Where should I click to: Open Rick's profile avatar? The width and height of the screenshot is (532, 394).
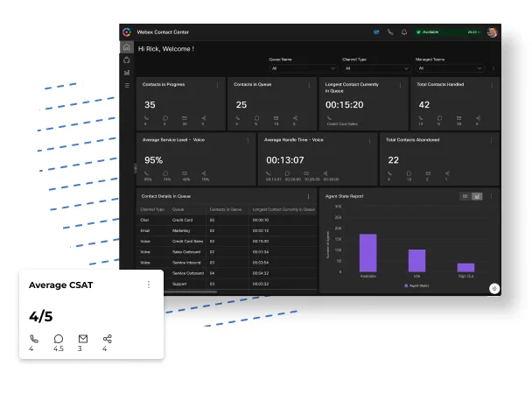click(492, 32)
